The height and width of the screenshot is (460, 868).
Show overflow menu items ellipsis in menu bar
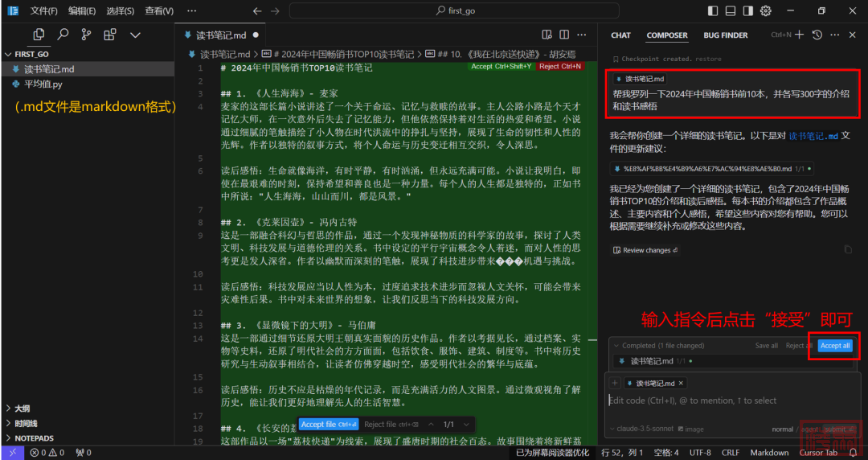pos(191,10)
